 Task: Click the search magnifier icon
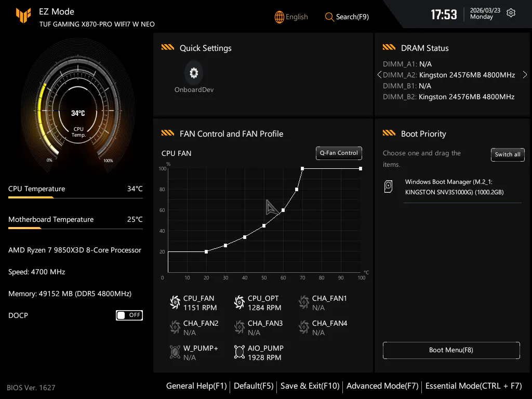click(329, 17)
